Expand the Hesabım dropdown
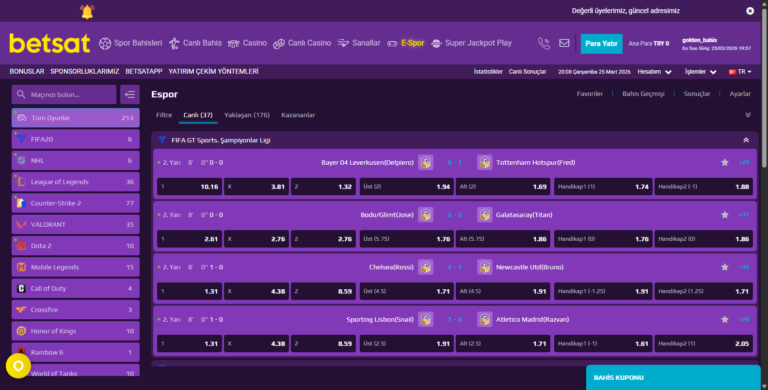 pyautogui.click(x=654, y=72)
